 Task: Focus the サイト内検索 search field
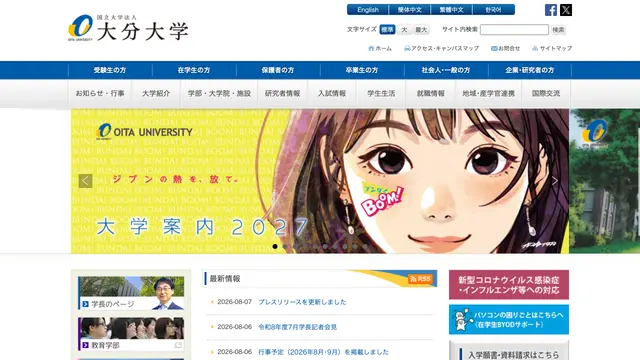coord(514,29)
